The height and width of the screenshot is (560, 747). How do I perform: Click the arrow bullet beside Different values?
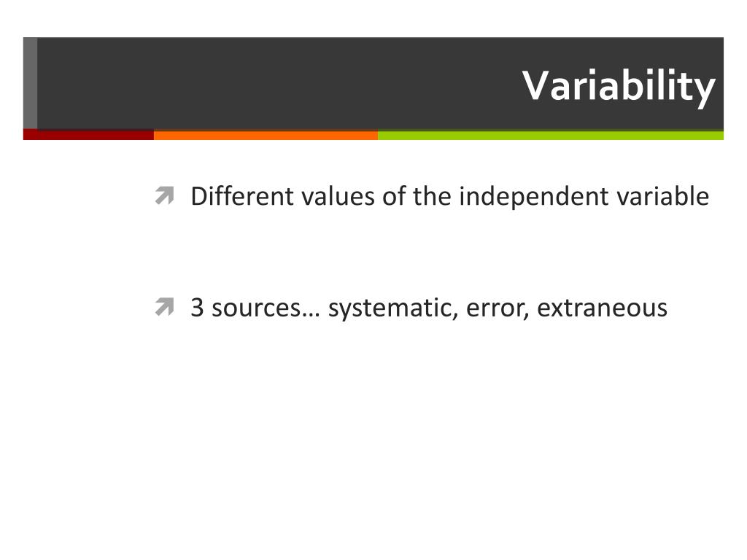(165, 195)
